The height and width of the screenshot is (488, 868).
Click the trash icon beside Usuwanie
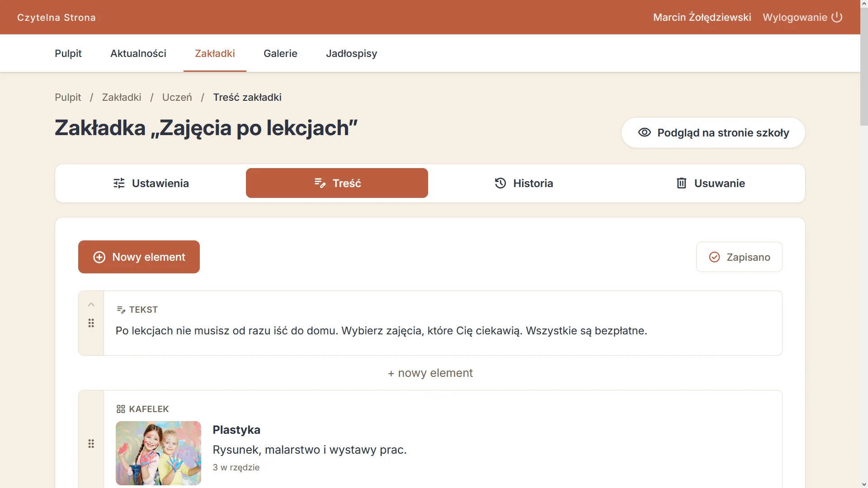(681, 183)
